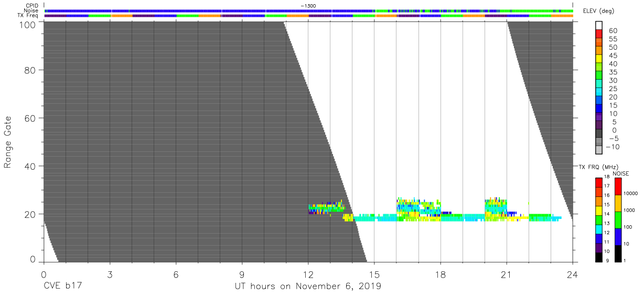
Task: Click the "-1300" CPID value
Action: tap(308, 6)
